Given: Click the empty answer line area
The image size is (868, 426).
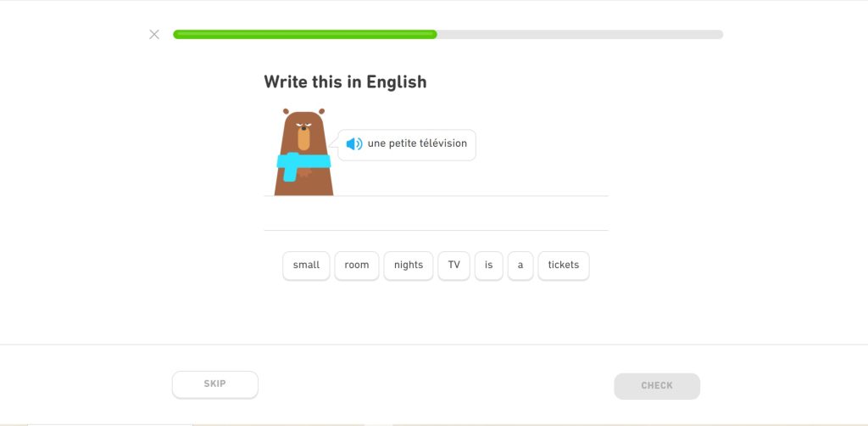Looking at the screenshot, I should [x=436, y=214].
